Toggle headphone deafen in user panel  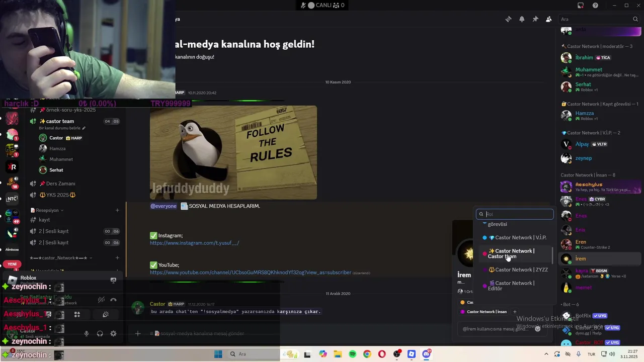100,333
